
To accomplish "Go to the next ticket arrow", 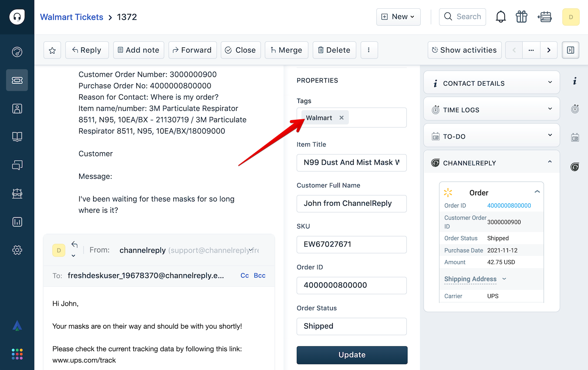I will click(549, 50).
